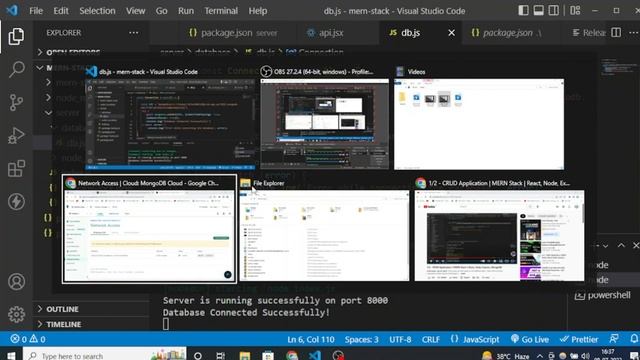Select the powershell terminal entry
Image resolution: width=640 pixels, height=360 pixels.
coord(602,295)
